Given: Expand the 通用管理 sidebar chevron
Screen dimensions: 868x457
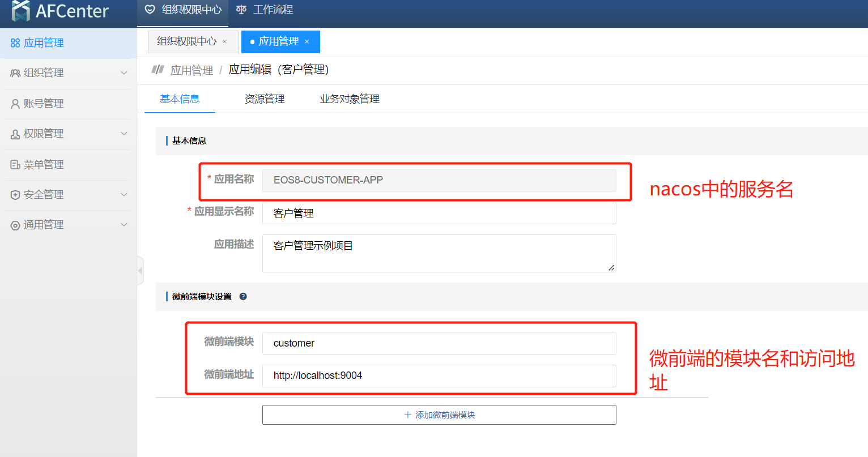Looking at the screenshot, I should 124,225.
